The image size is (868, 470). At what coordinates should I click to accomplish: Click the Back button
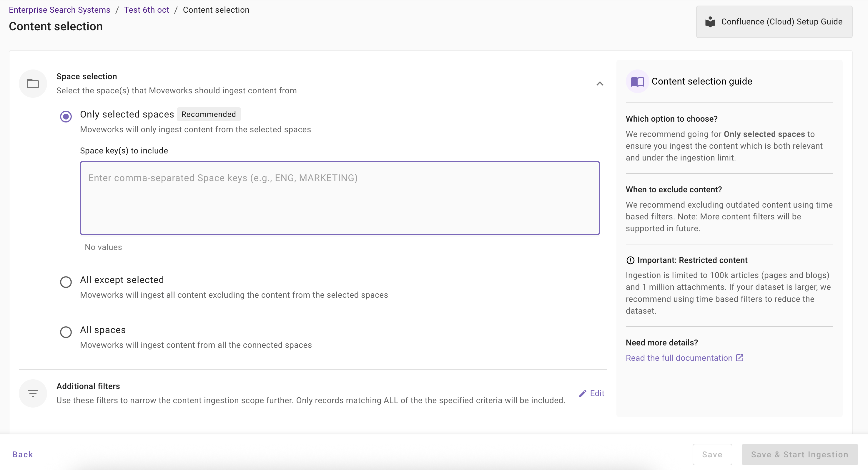[x=23, y=454]
